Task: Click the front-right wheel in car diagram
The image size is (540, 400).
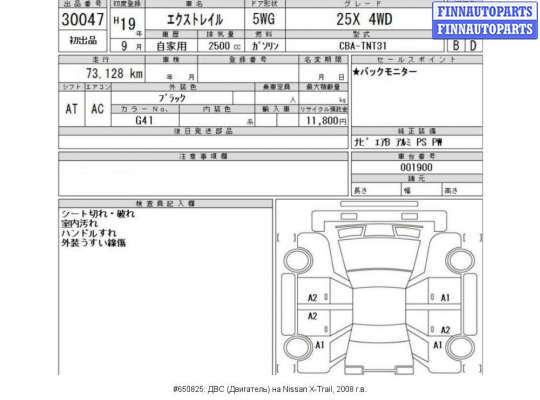Action: [x=460, y=260]
